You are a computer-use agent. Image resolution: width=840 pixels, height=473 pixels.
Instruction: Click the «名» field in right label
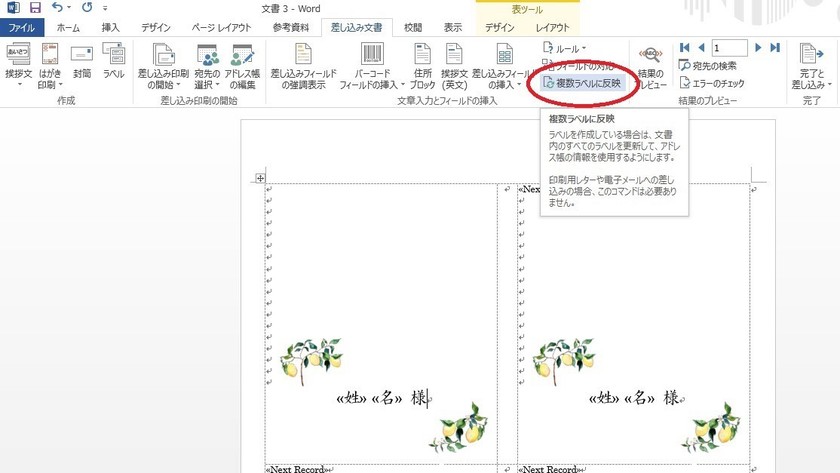coord(639,398)
